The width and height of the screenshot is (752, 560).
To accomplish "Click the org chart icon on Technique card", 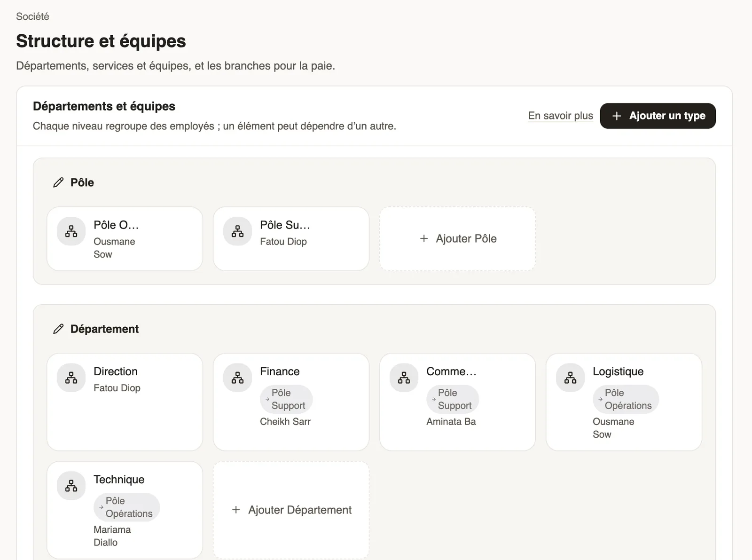I will point(71,486).
